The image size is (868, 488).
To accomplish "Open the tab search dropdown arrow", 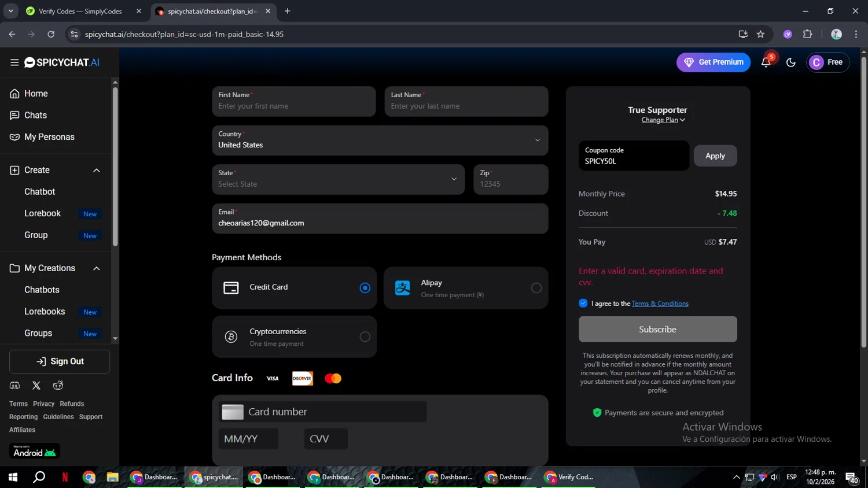I will (10, 11).
